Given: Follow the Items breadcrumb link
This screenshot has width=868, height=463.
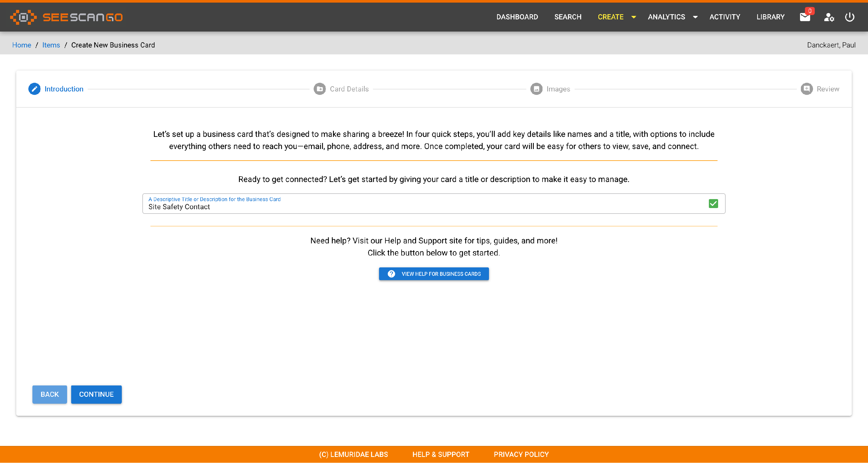Looking at the screenshot, I should point(51,45).
